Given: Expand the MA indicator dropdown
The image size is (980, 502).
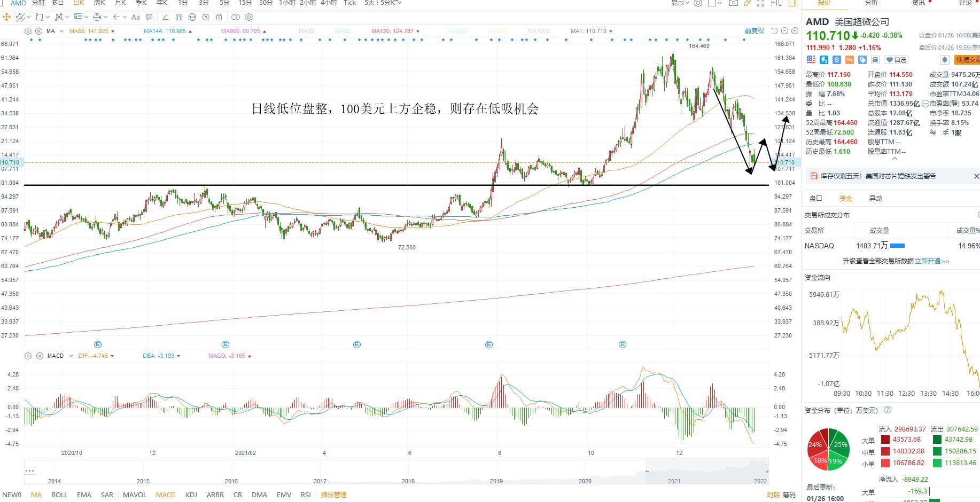Looking at the screenshot, I should coord(62,31).
